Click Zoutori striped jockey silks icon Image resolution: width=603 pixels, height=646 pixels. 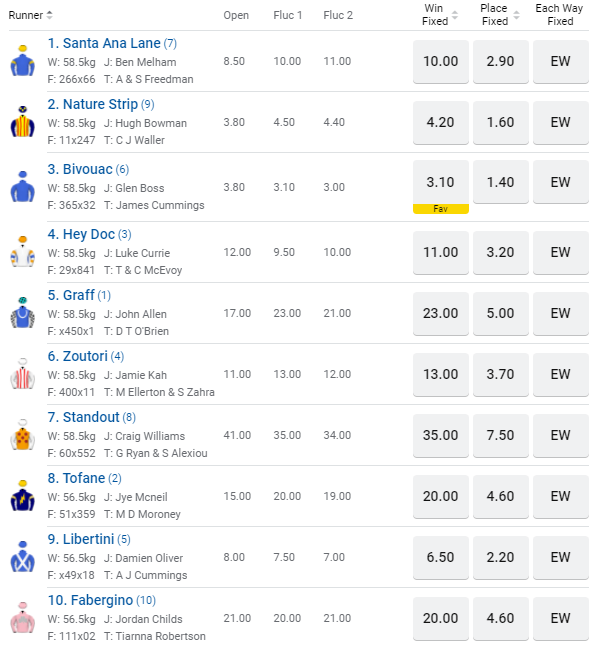click(22, 374)
